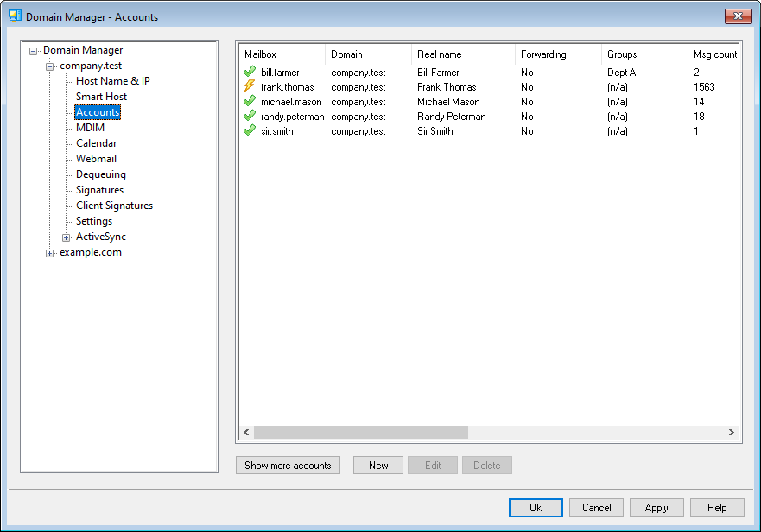The height and width of the screenshot is (532, 761).
Task: Click the right arrow of horizontal scrollbar
Action: point(731,432)
